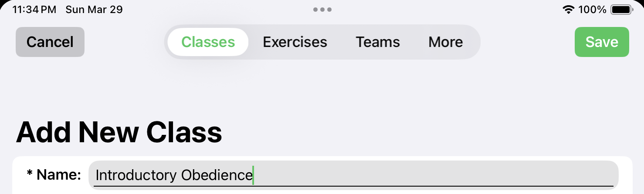Save the new class
The image size is (644, 194).
coord(602,42)
